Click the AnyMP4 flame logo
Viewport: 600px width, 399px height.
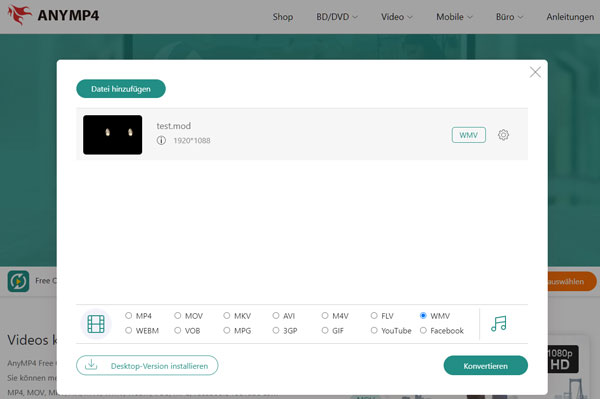[20, 15]
